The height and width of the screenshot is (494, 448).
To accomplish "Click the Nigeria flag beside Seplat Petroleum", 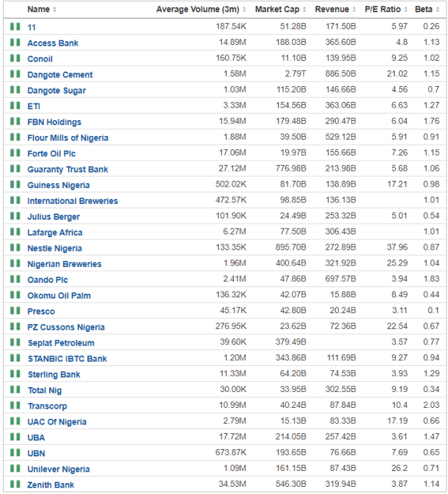I will click(x=15, y=342).
